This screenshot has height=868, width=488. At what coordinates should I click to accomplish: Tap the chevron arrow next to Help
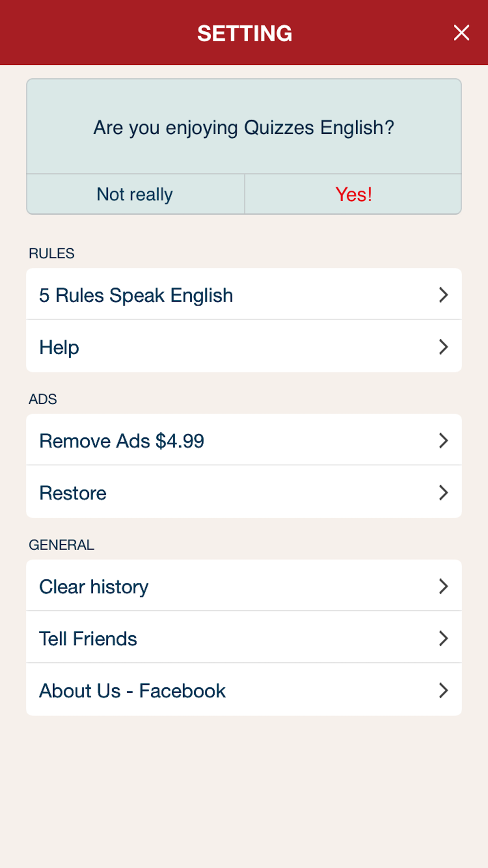[x=443, y=347]
